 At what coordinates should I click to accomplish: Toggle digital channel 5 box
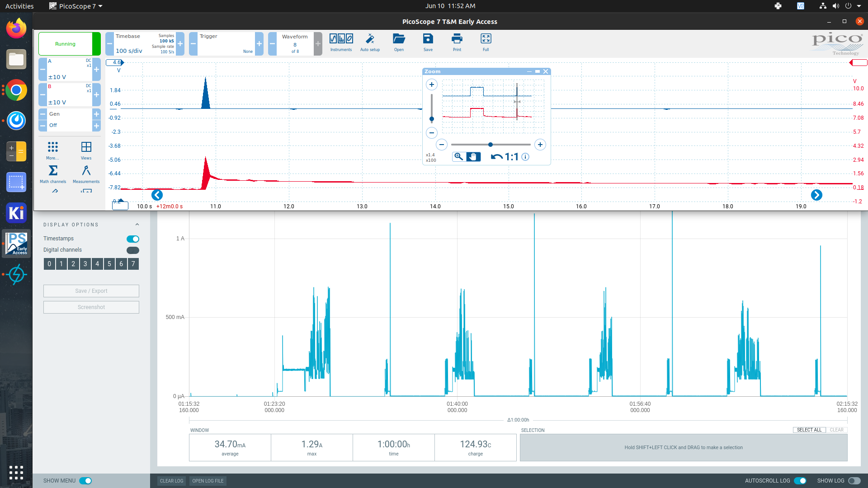pyautogui.click(x=109, y=264)
